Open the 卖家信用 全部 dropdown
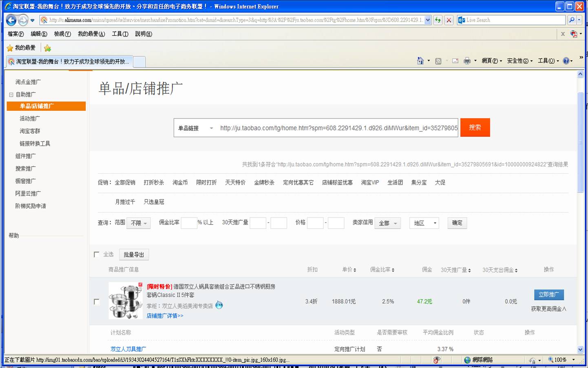 [388, 223]
